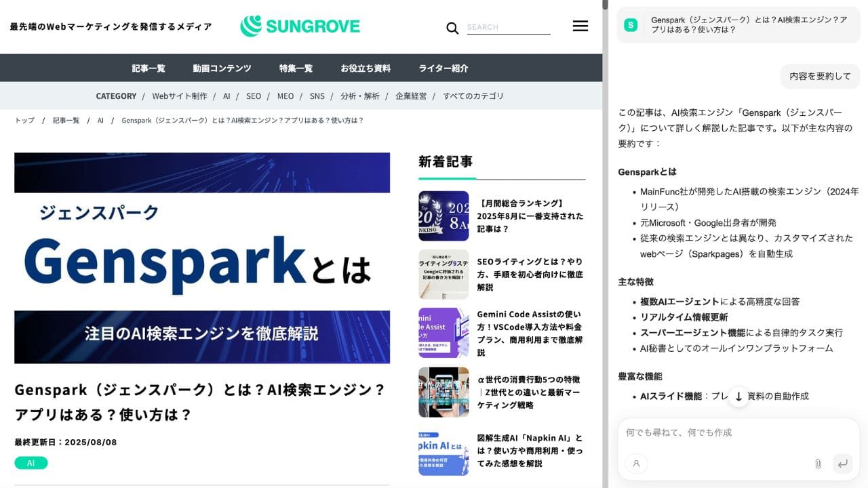
Task: Open Gemini Code Assistの使い方 title link
Action: coord(530,333)
